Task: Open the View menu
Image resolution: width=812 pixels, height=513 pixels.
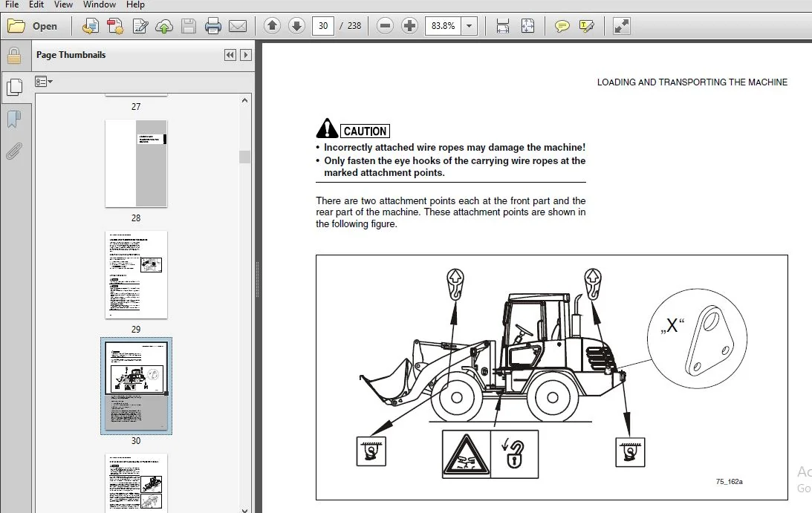Action: pyautogui.click(x=63, y=4)
